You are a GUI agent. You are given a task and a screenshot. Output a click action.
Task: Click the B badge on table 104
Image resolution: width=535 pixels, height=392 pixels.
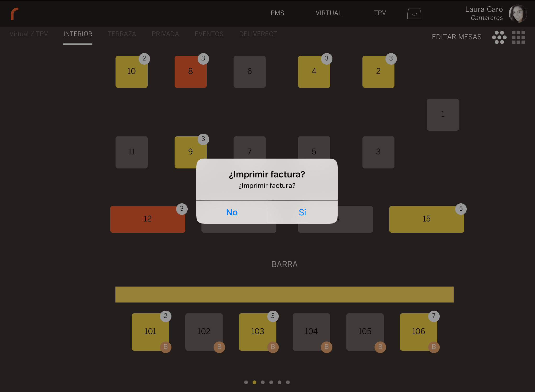(326, 347)
